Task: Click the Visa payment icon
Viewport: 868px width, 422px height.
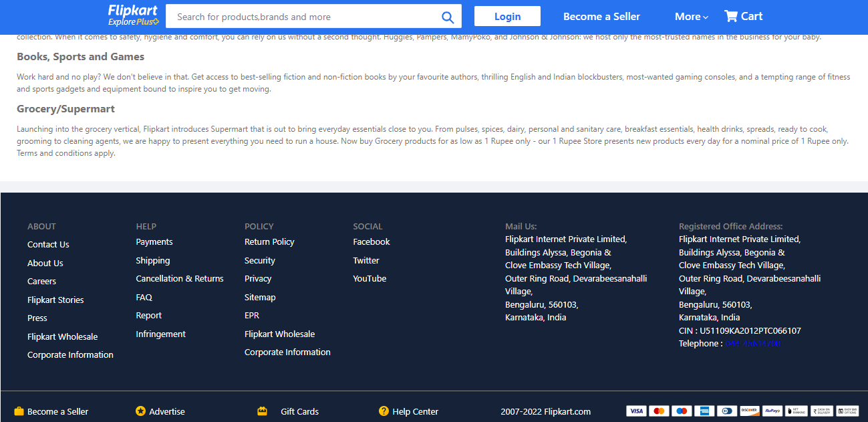Action: pos(636,411)
